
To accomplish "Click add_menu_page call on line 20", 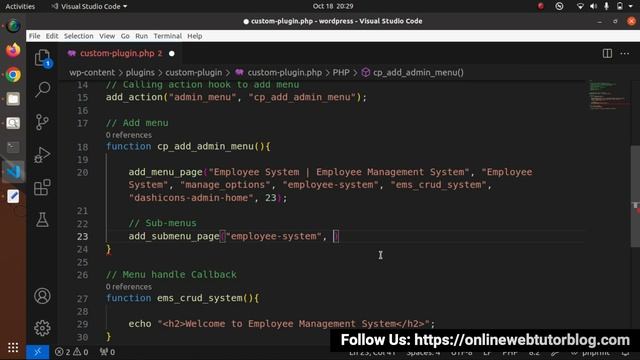I will coord(165,172).
